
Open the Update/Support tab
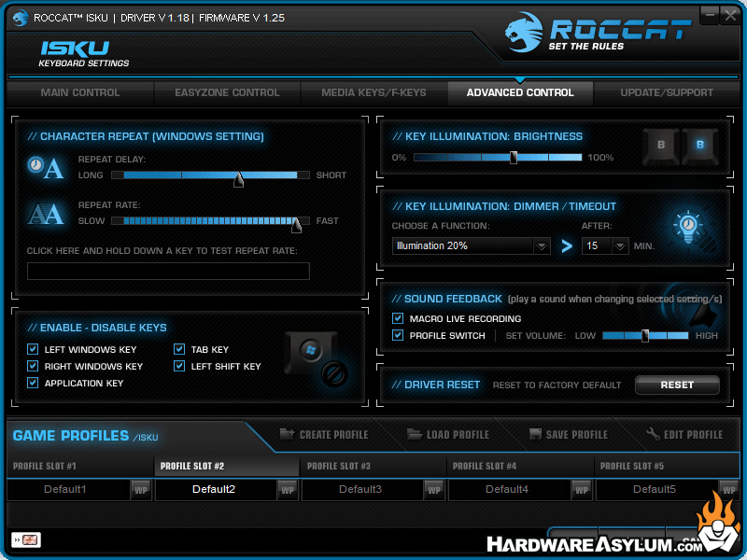click(x=667, y=92)
